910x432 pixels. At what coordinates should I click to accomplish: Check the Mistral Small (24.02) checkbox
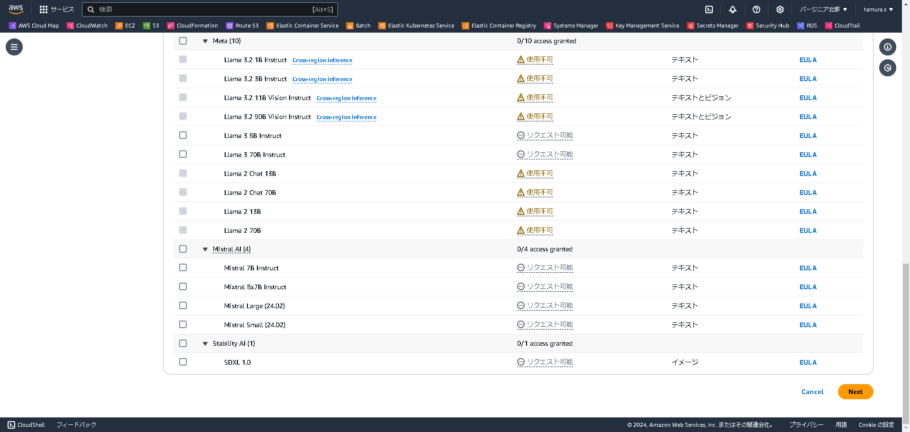(183, 324)
